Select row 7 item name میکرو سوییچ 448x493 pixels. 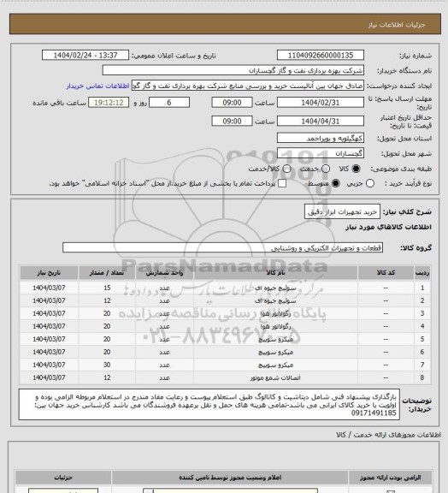coord(275,365)
